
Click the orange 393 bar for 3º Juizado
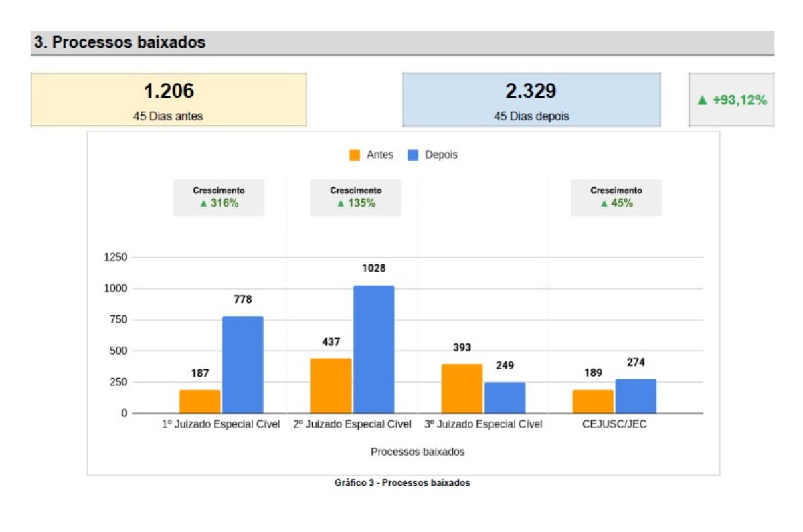(462, 389)
